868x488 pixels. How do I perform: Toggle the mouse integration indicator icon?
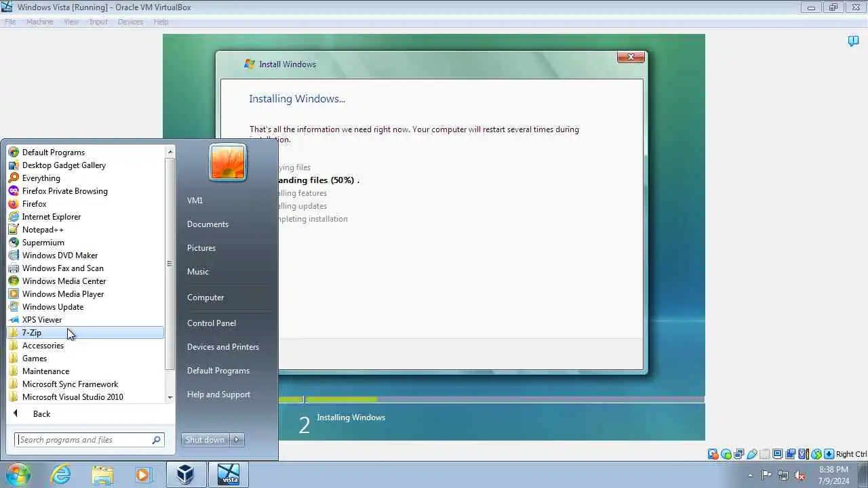816,454
